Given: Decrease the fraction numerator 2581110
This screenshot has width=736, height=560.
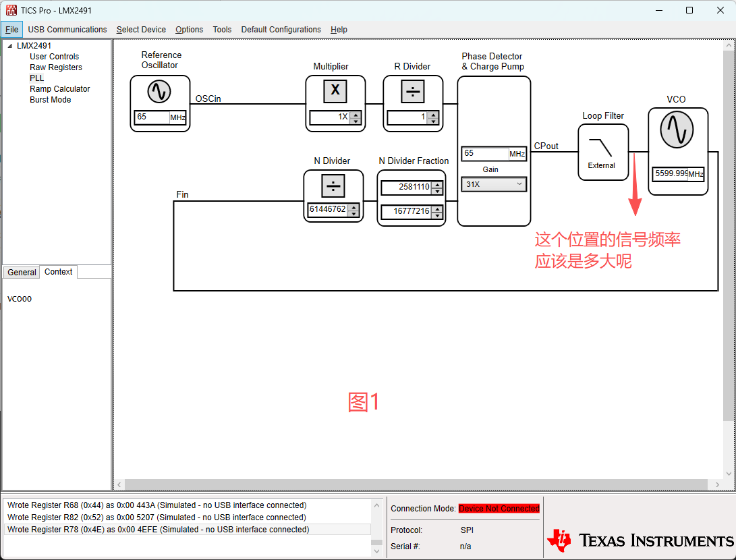Looking at the screenshot, I should point(437,190).
